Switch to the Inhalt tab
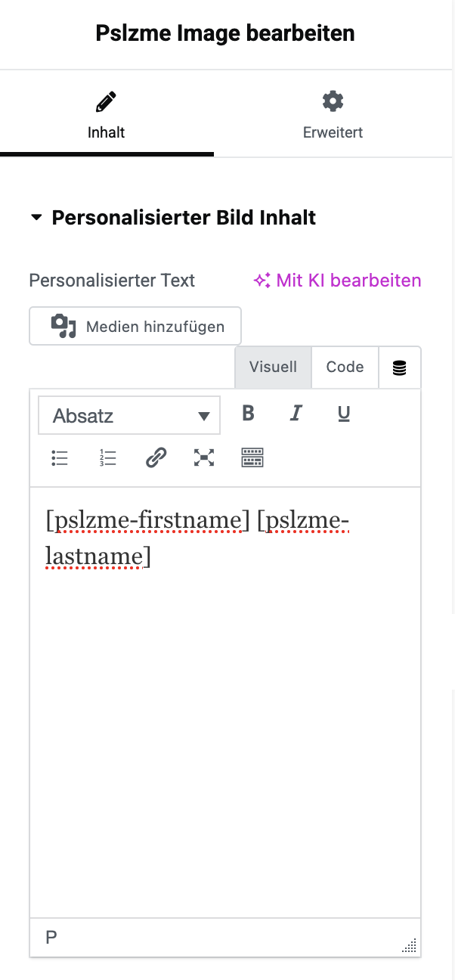The image size is (455, 980). [107, 116]
